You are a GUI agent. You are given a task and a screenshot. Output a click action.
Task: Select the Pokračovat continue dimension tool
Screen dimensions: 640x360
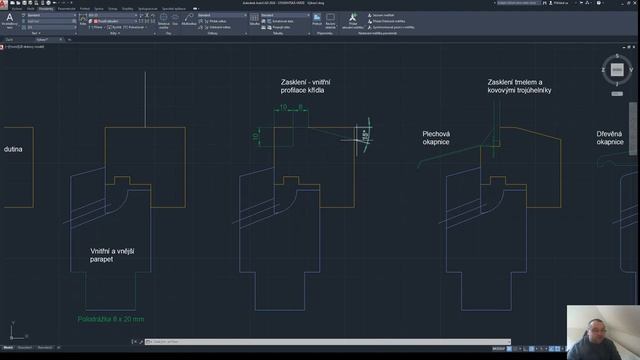(x=135, y=27)
